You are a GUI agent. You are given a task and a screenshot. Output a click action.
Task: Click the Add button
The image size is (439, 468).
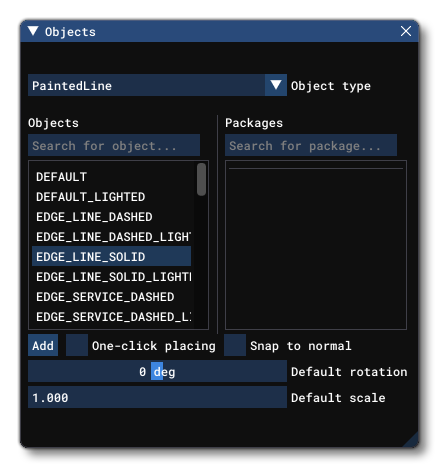(x=43, y=345)
